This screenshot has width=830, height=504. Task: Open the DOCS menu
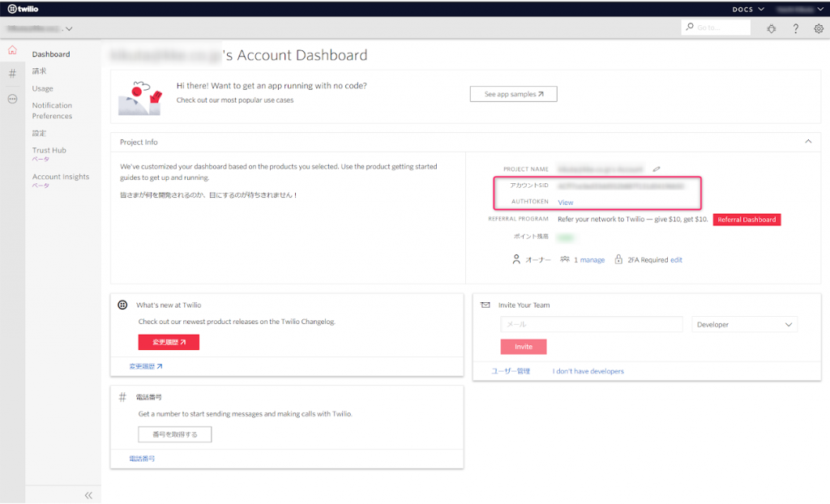[746, 9]
